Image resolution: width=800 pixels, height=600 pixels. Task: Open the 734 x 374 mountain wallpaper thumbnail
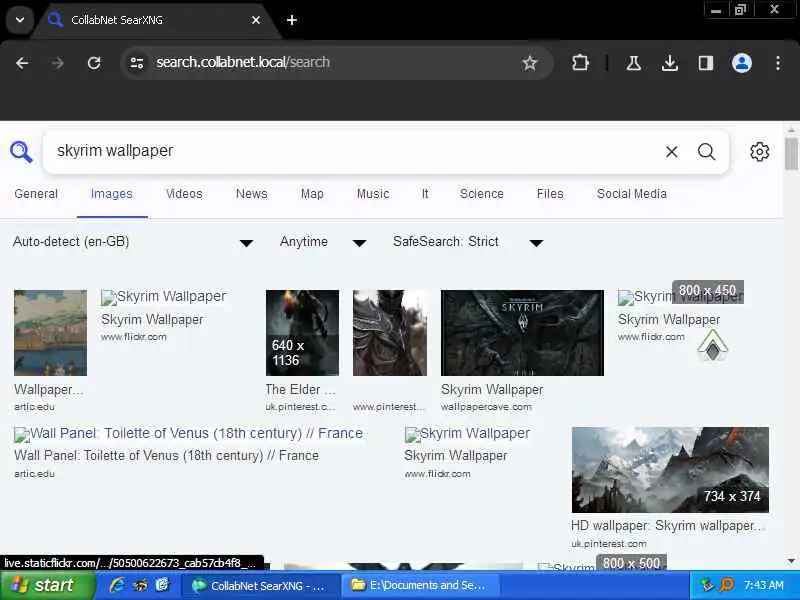click(x=670, y=470)
